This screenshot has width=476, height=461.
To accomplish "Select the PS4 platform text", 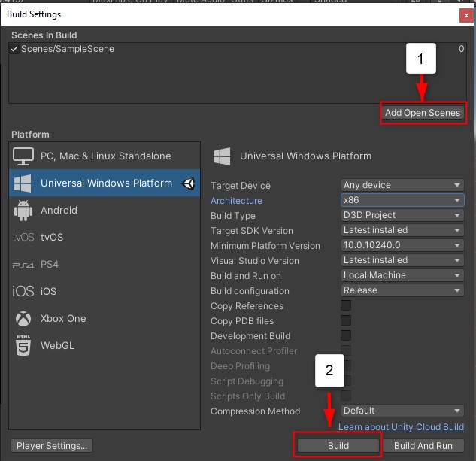I will (50, 264).
